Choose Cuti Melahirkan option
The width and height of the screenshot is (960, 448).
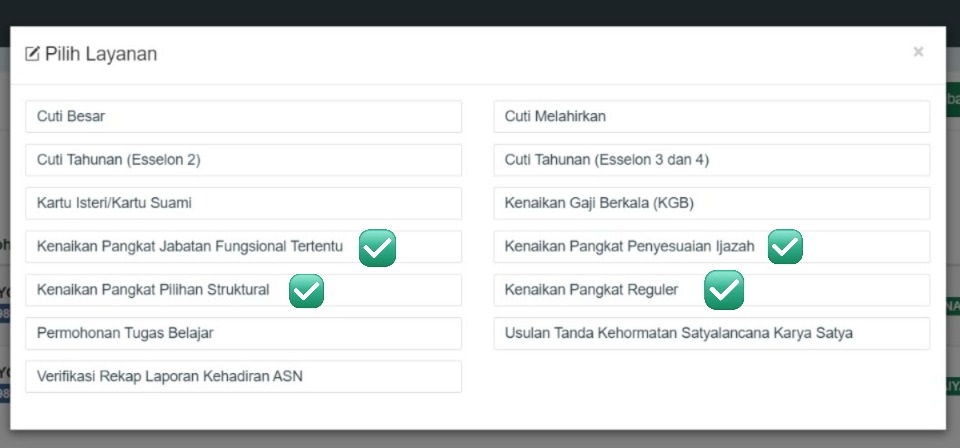pyautogui.click(x=711, y=117)
